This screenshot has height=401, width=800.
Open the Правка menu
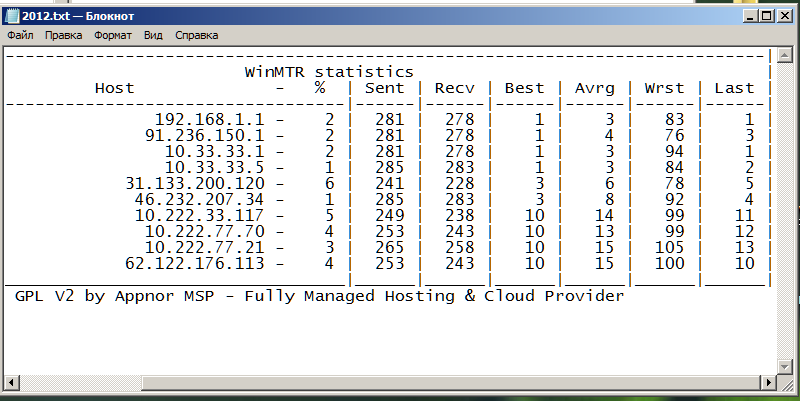pos(63,35)
